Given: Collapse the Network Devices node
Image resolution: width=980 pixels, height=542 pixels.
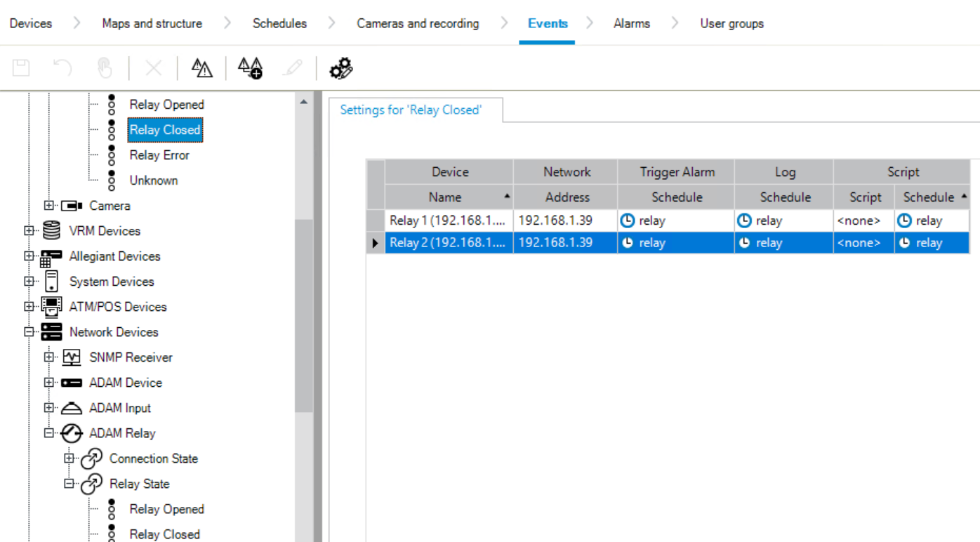Looking at the screenshot, I should [x=29, y=332].
